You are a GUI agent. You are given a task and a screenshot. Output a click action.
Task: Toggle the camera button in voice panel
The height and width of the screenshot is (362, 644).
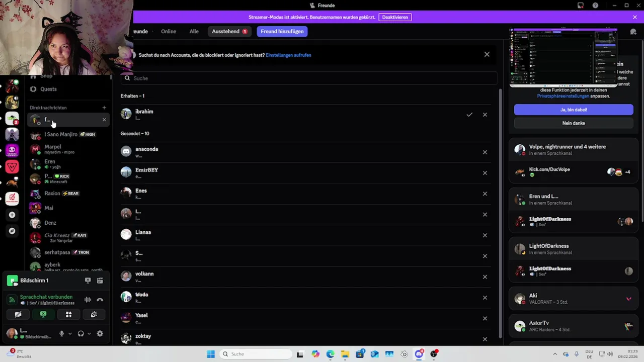(18, 314)
